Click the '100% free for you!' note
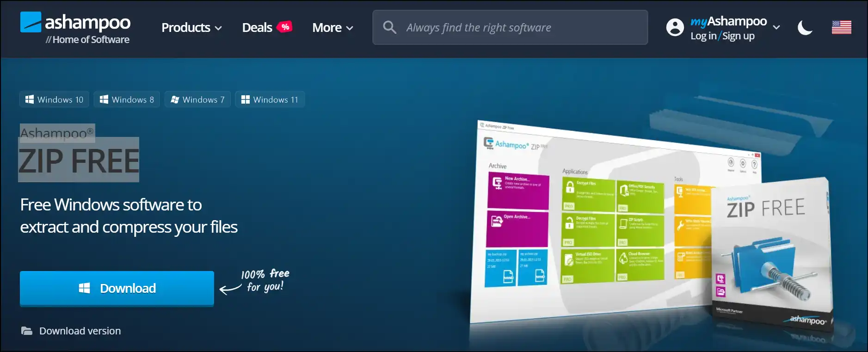The width and height of the screenshot is (868, 352). (265, 280)
